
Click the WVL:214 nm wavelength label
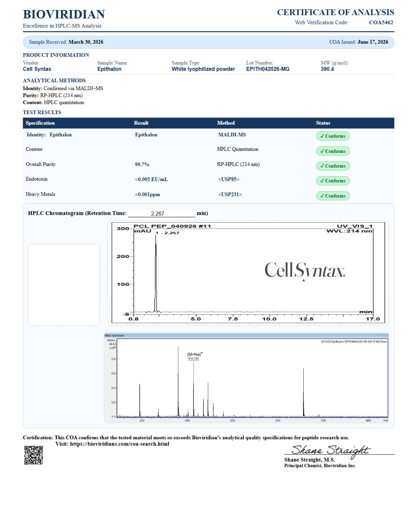pyautogui.click(x=349, y=231)
